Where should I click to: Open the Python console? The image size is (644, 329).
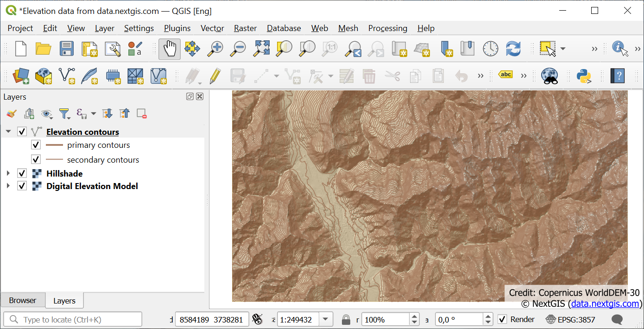pos(583,76)
